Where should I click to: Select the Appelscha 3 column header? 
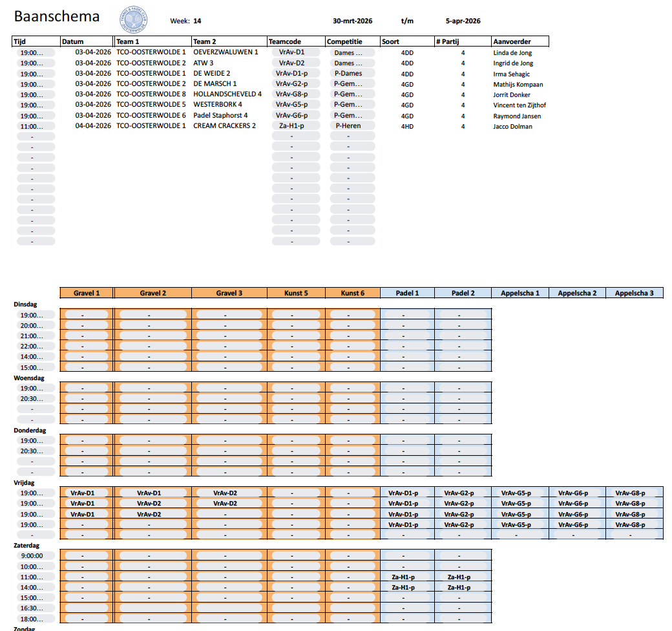click(634, 293)
